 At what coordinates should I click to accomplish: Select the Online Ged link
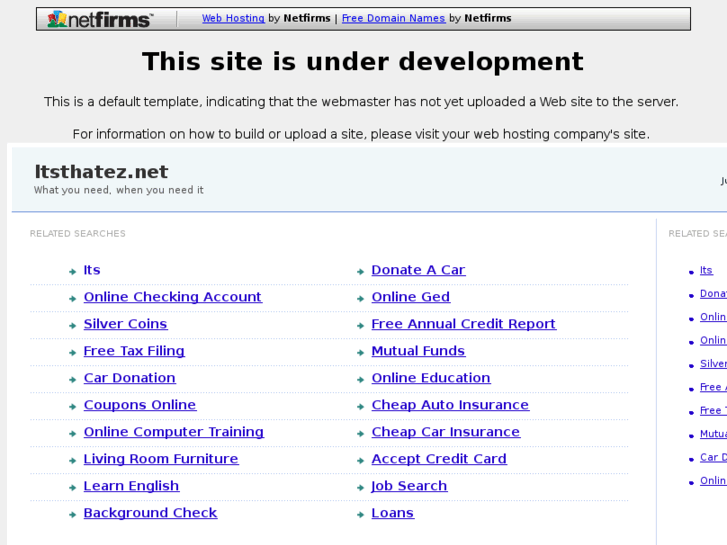[411, 297]
